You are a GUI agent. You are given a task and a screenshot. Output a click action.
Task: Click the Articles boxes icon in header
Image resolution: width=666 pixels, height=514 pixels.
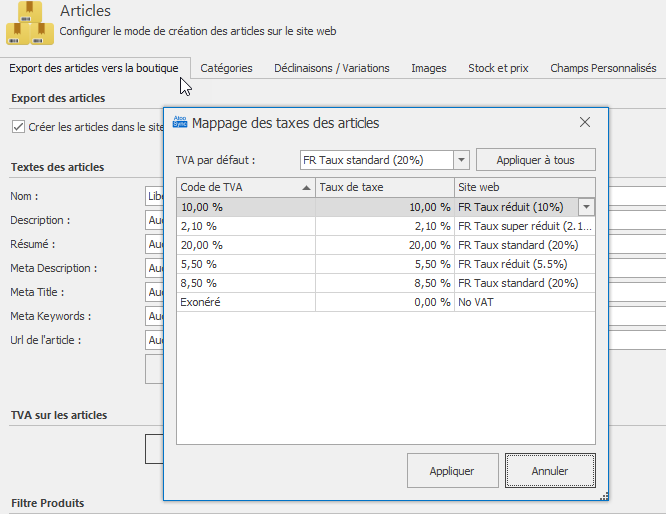[30, 23]
